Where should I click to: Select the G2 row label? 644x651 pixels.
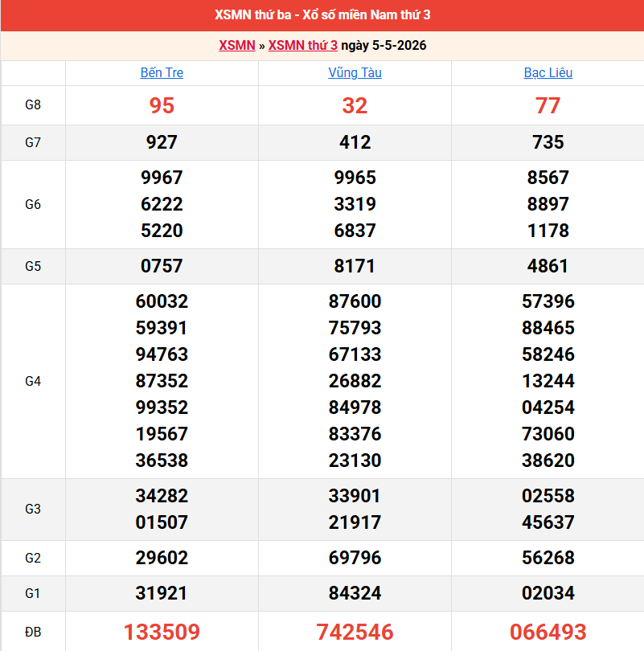point(33,558)
